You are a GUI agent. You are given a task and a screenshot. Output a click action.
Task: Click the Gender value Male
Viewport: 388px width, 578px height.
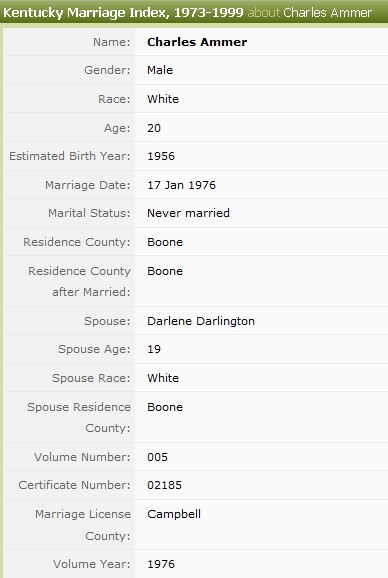tap(160, 70)
